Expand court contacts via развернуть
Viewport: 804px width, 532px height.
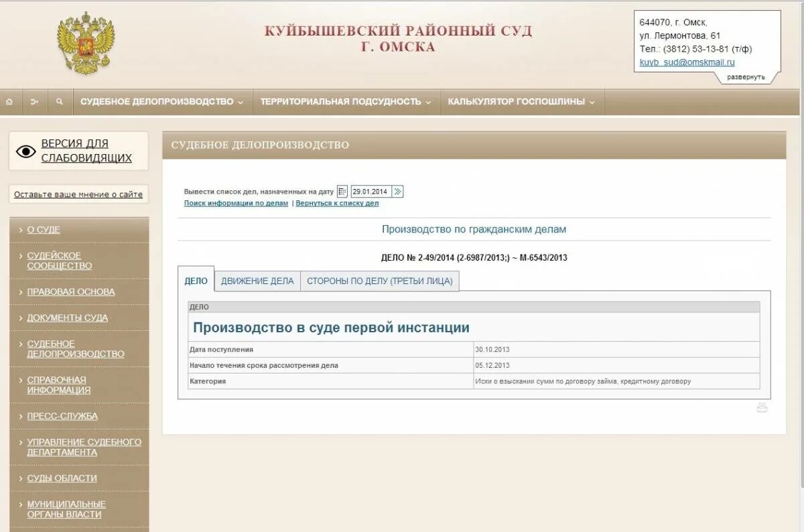point(746,76)
